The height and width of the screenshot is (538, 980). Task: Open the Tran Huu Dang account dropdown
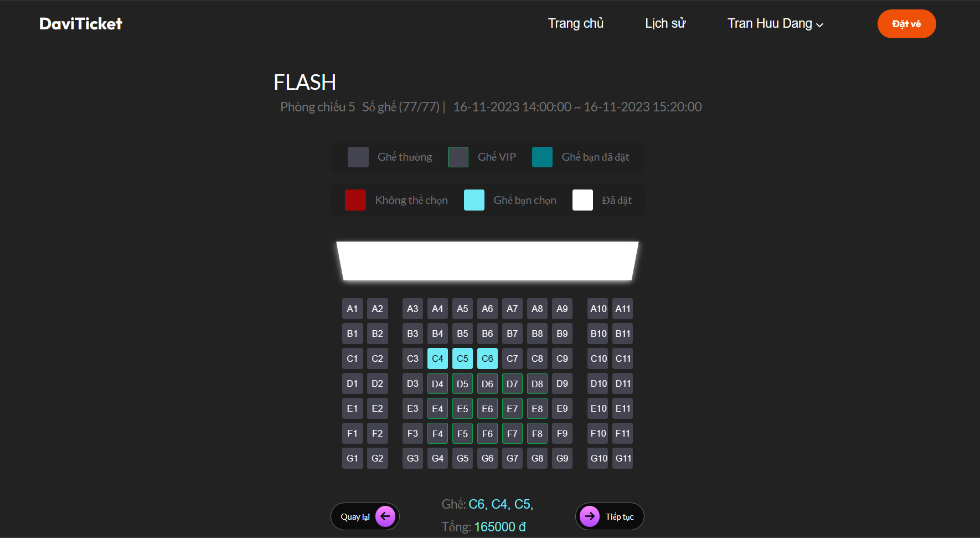770,24
